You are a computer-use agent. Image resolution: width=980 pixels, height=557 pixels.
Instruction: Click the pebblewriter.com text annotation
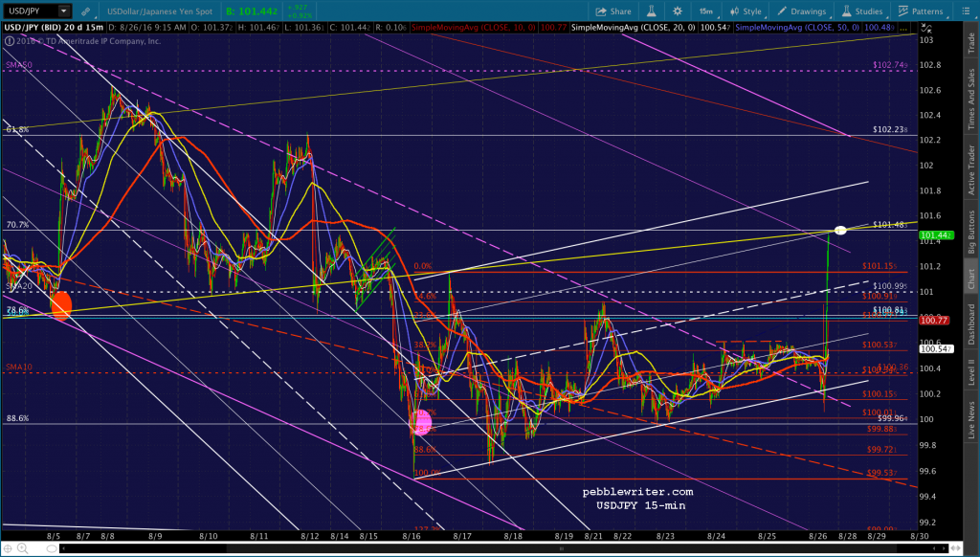coord(637,492)
